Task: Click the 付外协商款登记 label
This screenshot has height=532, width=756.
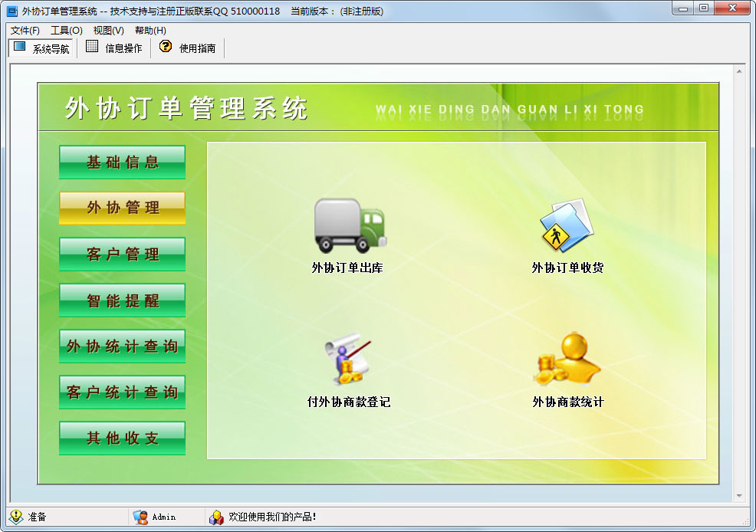Action: 349,402
